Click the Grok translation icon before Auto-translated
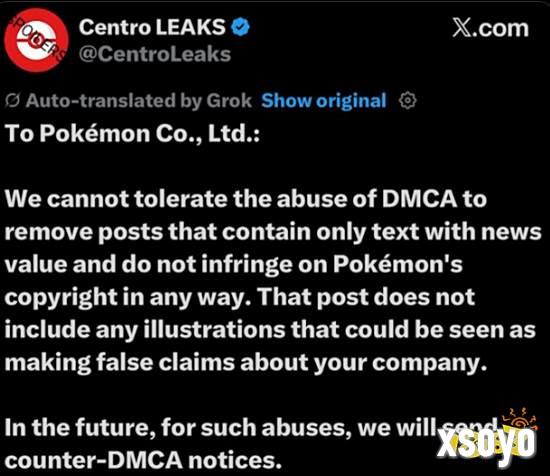The image size is (550, 476). pos(12,101)
